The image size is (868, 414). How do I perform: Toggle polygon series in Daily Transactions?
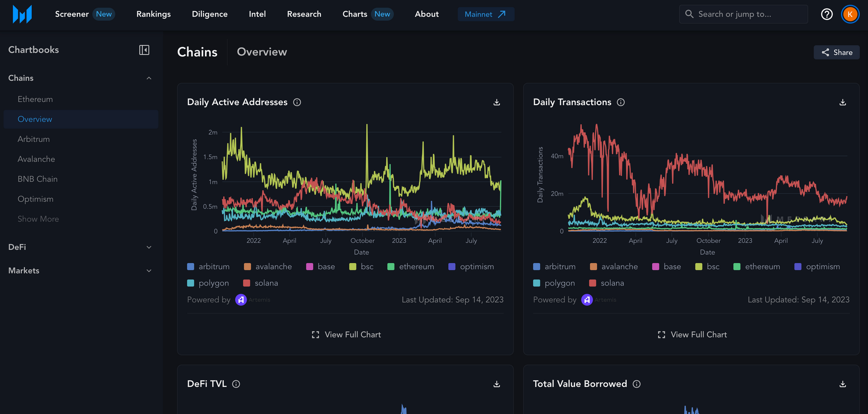(x=554, y=283)
